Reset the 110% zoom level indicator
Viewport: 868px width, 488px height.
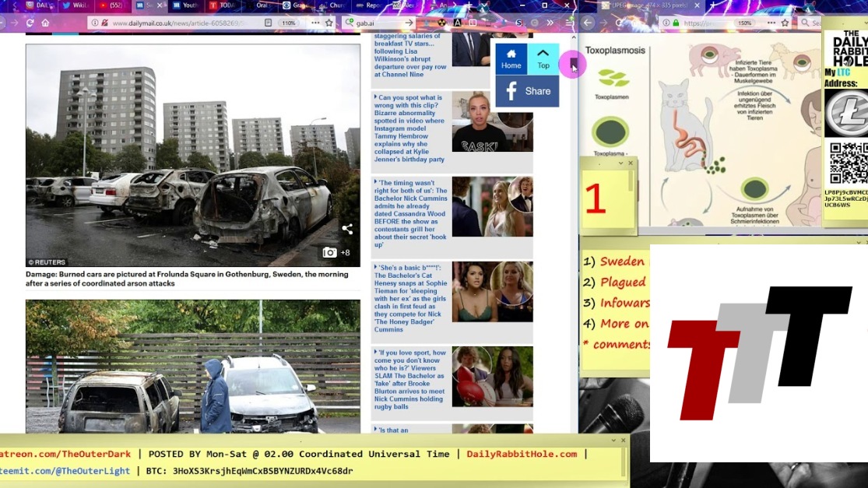coord(288,23)
